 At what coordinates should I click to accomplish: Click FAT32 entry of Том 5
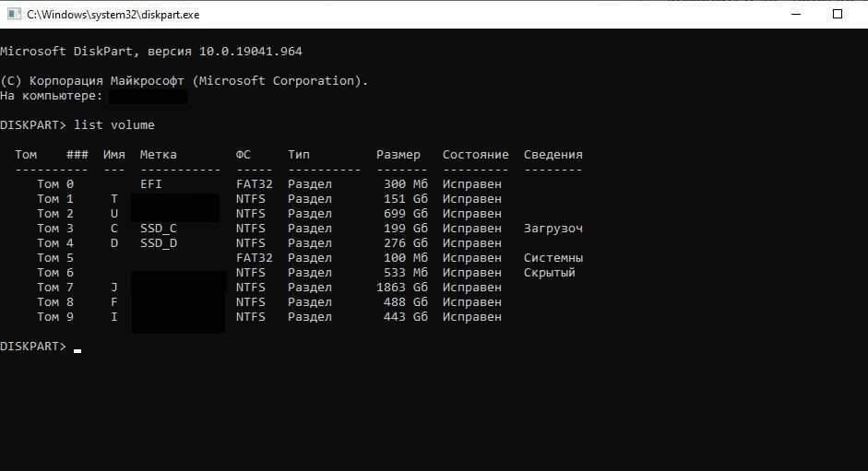tap(254, 258)
